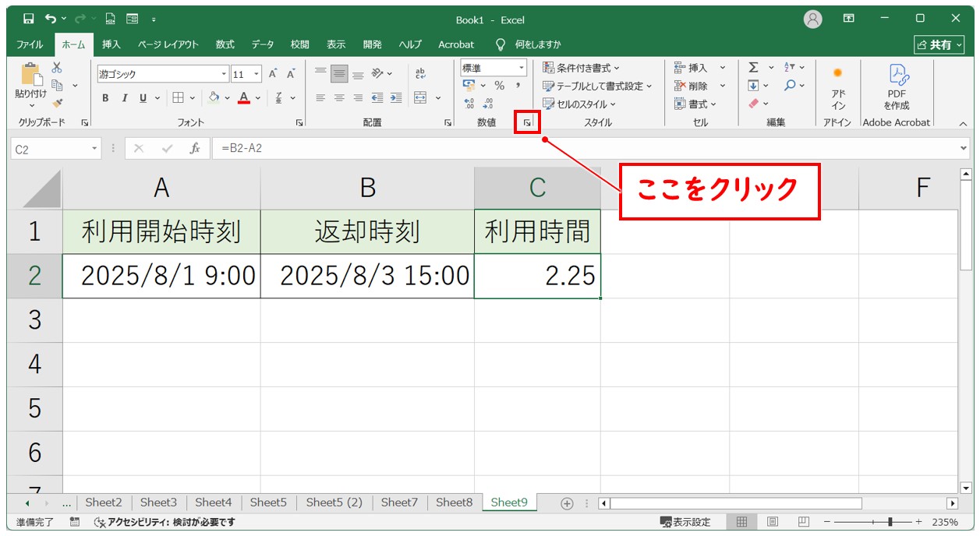This screenshot has height=536, width=980.
Task: Collapse the ribbon with the caret
Action: [962, 123]
